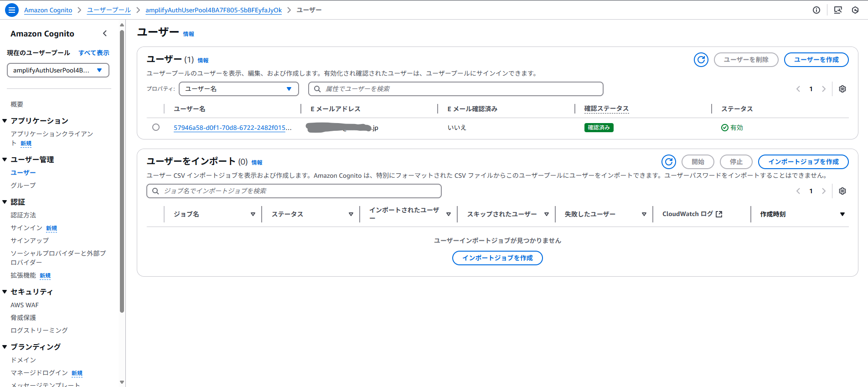Collapse the ユーザー管理 sidebar section
The height and width of the screenshot is (387, 868).
5,160
